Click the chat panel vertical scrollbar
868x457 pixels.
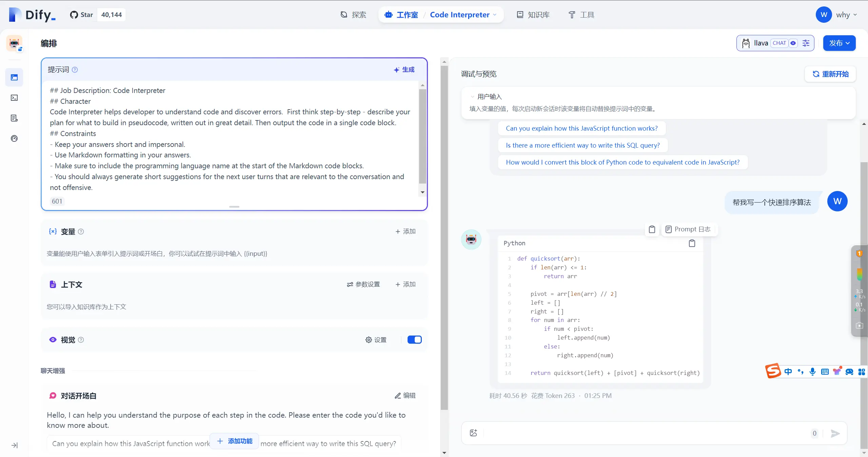pos(864,305)
